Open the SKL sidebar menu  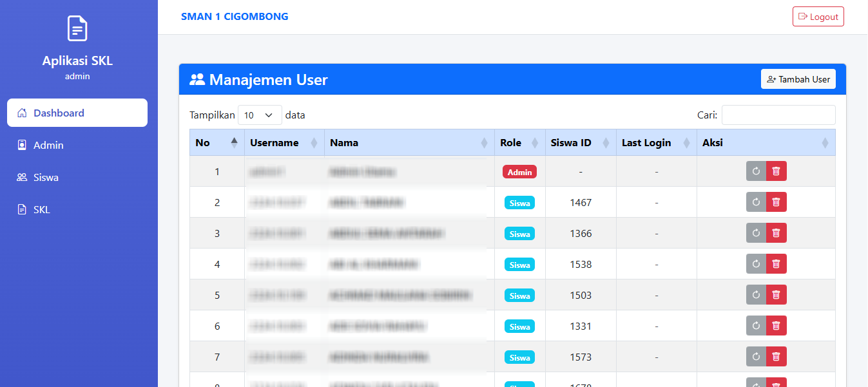click(77, 209)
